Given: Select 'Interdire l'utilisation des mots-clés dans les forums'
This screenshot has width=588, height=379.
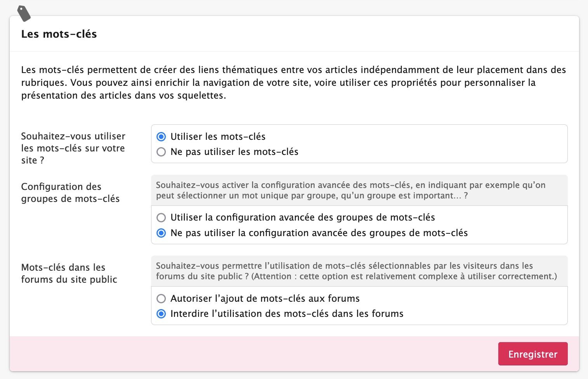Looking at the screenshot, I should (x=161, y=314).
